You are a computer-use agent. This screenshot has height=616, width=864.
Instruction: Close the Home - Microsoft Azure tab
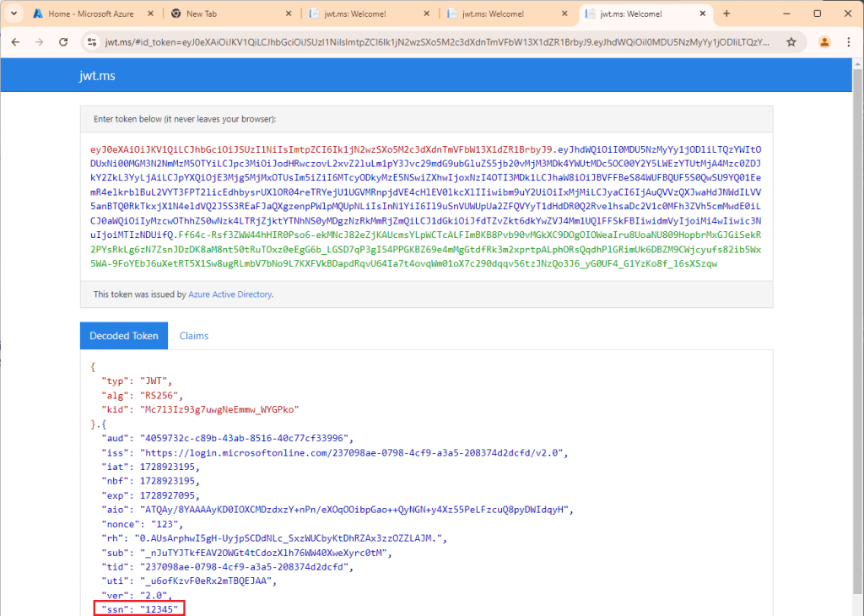150,14
